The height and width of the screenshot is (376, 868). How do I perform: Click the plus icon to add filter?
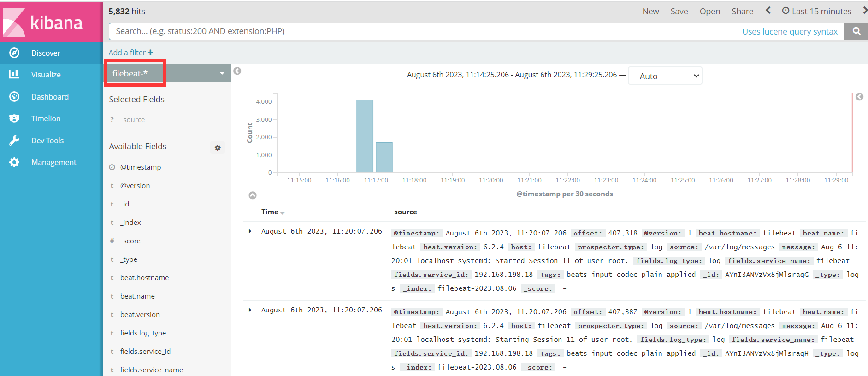pyautogui.click(x=150, y=53)
